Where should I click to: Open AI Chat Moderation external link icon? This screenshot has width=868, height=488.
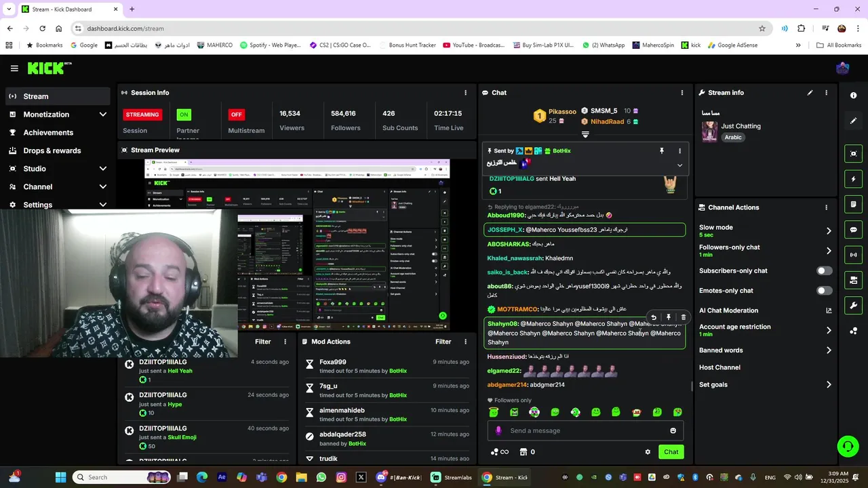[x=829, y=310]
